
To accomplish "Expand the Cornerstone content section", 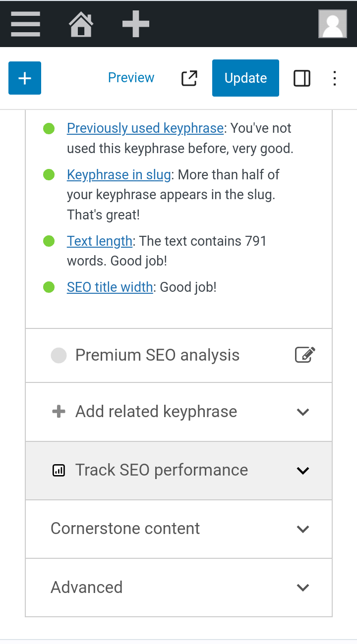I will click(x=178, y=529).
